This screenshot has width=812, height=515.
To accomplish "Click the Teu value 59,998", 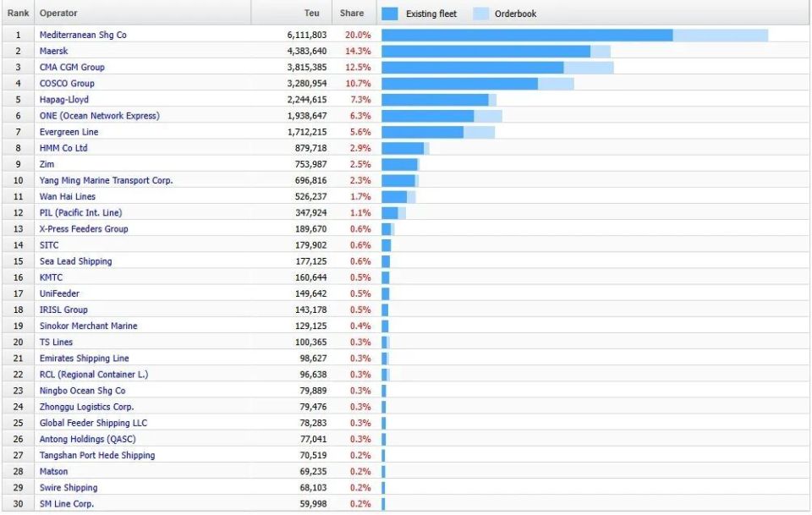I will coord(313,504).
